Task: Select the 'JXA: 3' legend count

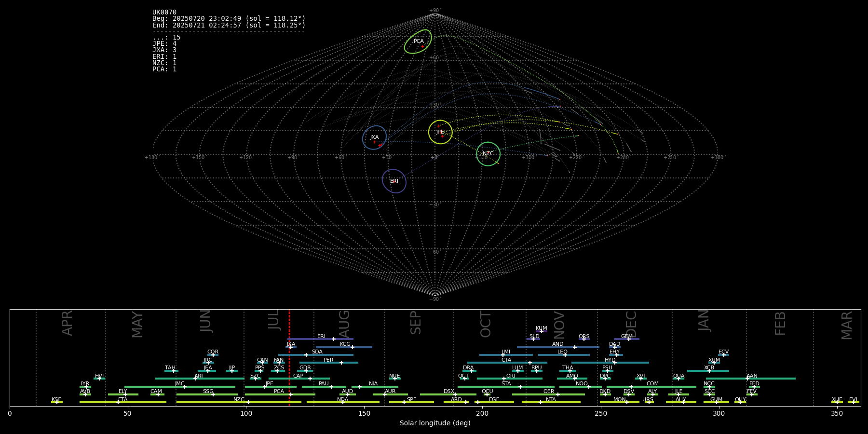Action: [x=164, y=50]
